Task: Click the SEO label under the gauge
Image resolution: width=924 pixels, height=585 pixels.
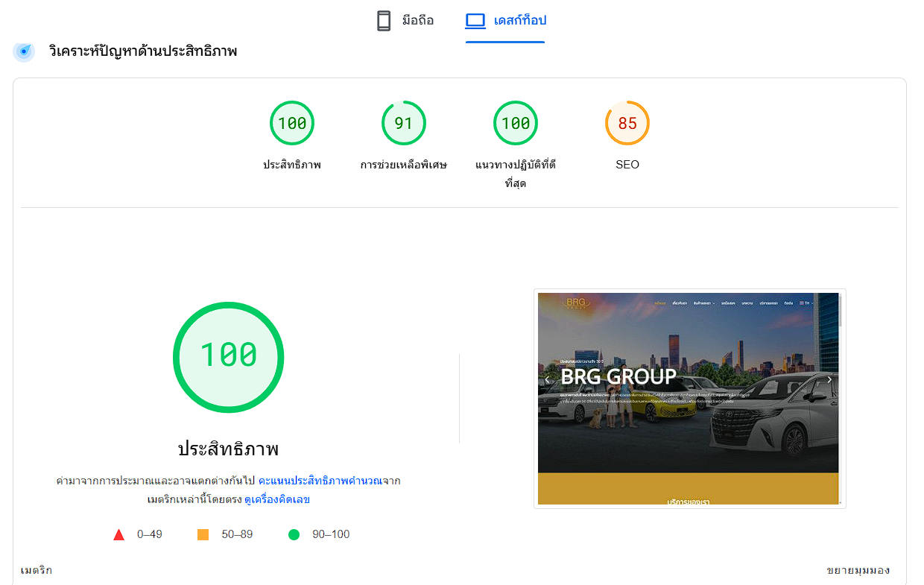Action: pos(627,165)
